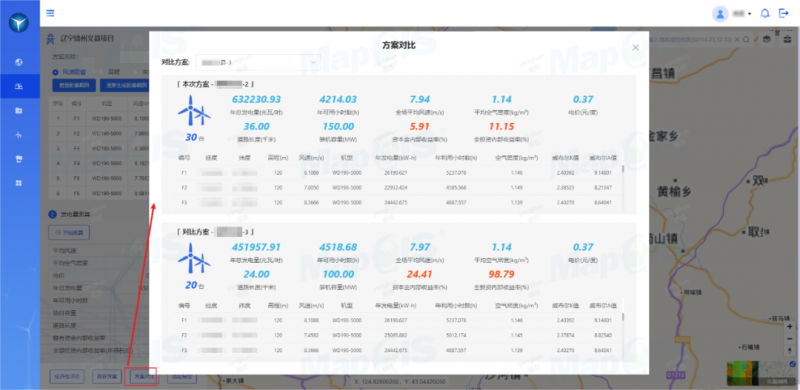This screenshot has width=800, height=390.
Task: Click the hamburger menu icon in header
Action: point(50,13)
